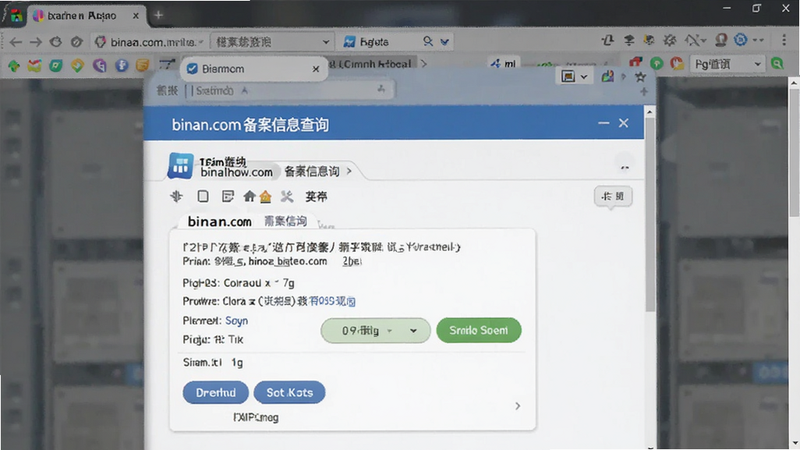Click the graduation cap extension icon
The height and width of the screenshot is (450, 800).
629,40
